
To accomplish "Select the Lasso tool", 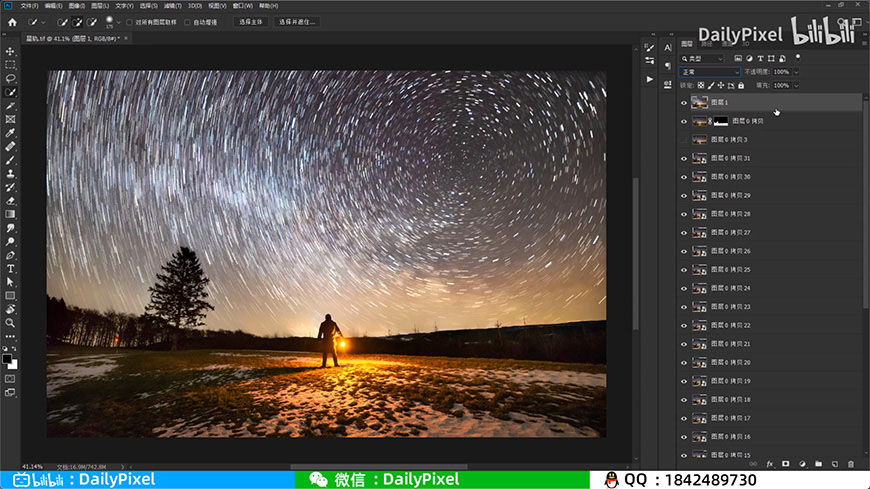I will tap(10, 78).
